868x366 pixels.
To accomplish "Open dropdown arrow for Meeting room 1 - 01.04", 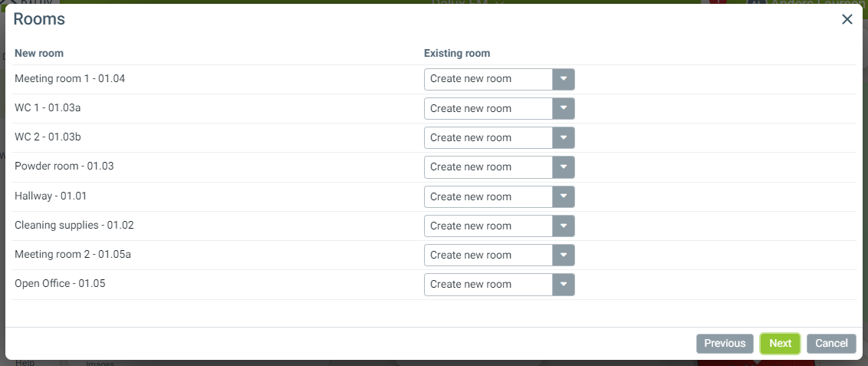I will pos(564,79).
